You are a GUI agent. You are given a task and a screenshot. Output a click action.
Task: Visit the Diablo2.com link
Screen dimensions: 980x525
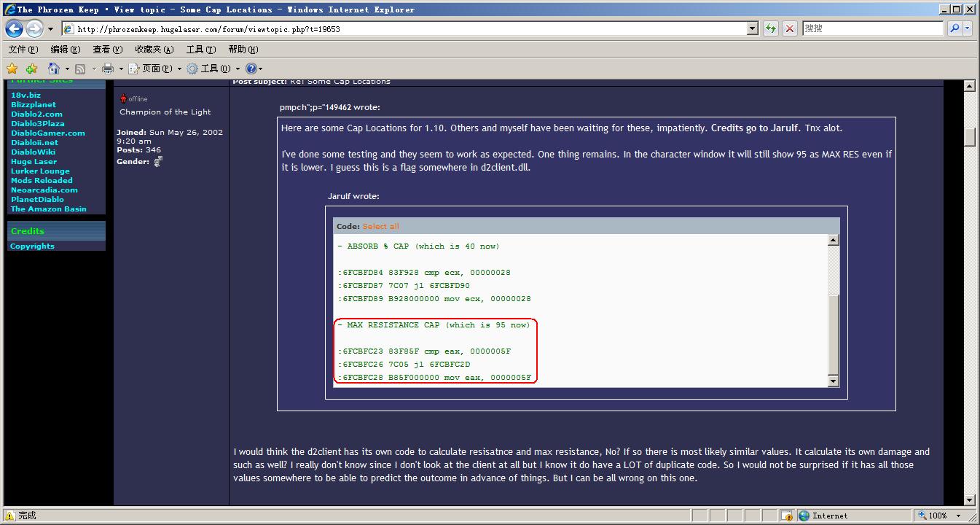click(36, 114)
